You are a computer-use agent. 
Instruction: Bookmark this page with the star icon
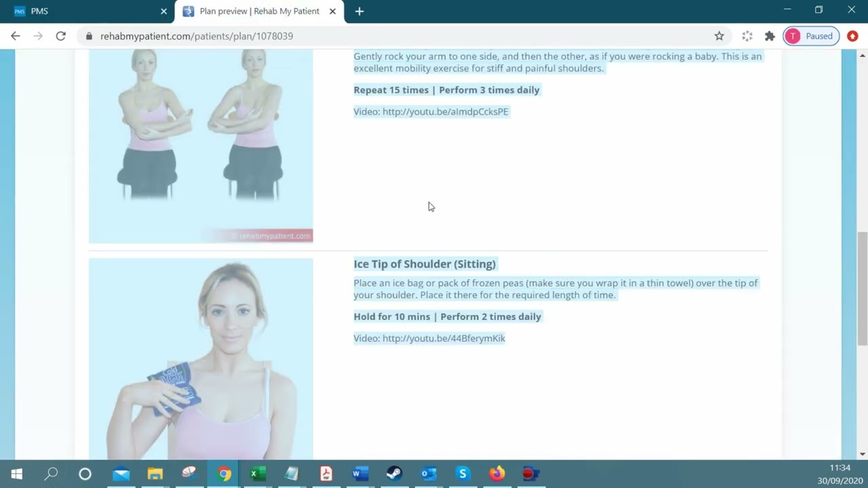719,36
